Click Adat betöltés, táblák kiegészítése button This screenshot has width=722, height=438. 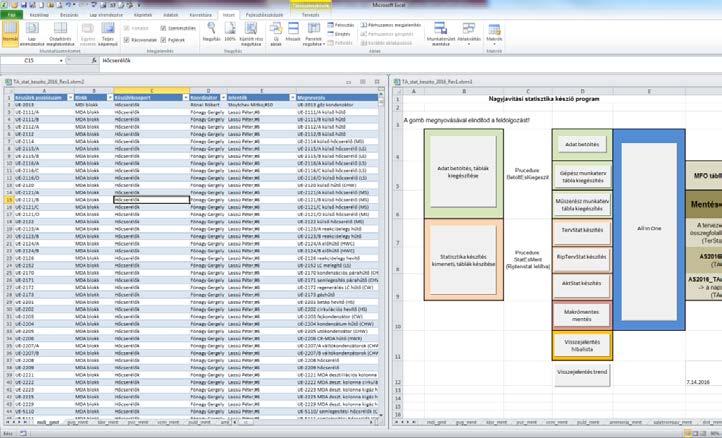point(463,172)
